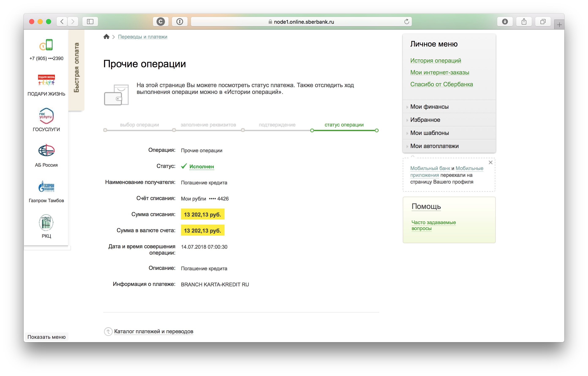
Task: Click the 1Password extension icon in toolbar
Action: (180, 22)
